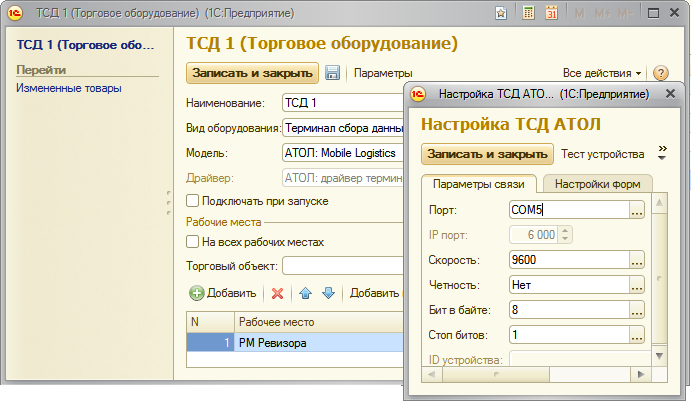Open Порт selection ellipsis button

[636, 210]
